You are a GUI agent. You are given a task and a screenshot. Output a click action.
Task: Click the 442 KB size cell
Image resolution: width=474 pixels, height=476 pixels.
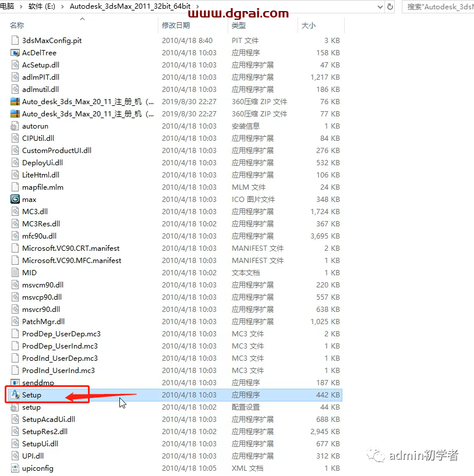point(328,395)
